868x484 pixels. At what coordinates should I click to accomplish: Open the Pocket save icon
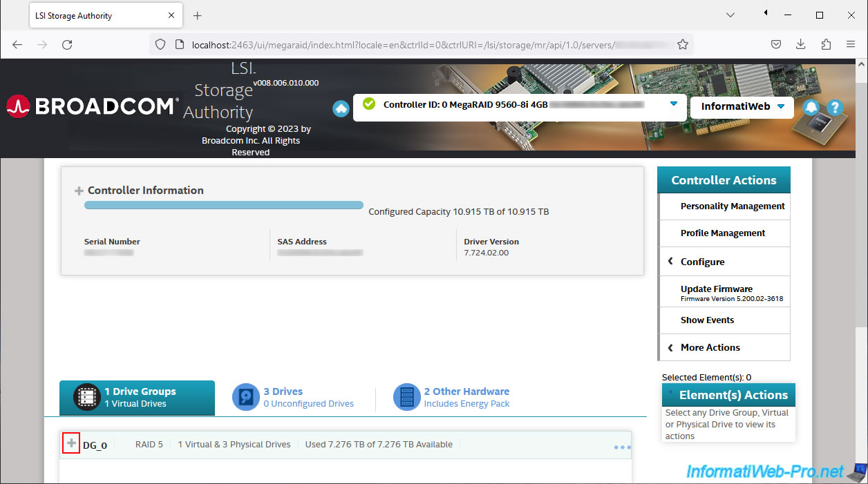[x=776, y=44]
